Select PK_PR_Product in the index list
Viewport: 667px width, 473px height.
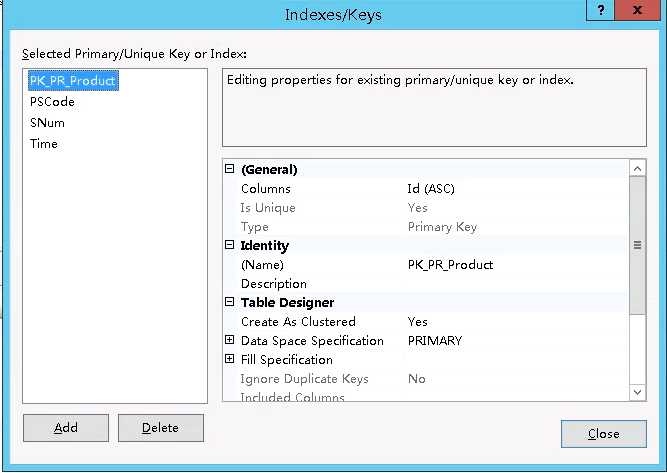pyautogui.click(x=72, y=81)
